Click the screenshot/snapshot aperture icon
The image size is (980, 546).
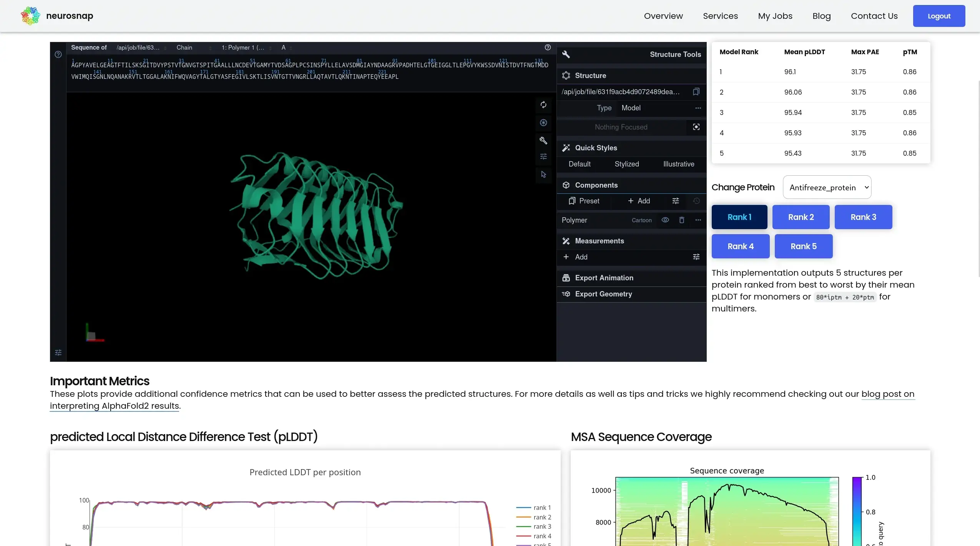[543, 123]
